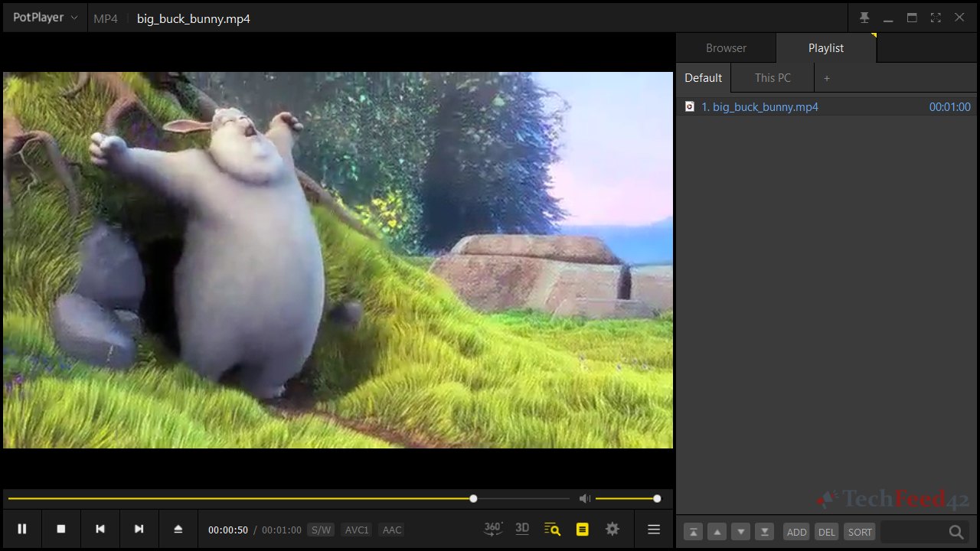Skip to the next track
The width and height of the screenshot is (980, 551).
[x=139, y=529]
